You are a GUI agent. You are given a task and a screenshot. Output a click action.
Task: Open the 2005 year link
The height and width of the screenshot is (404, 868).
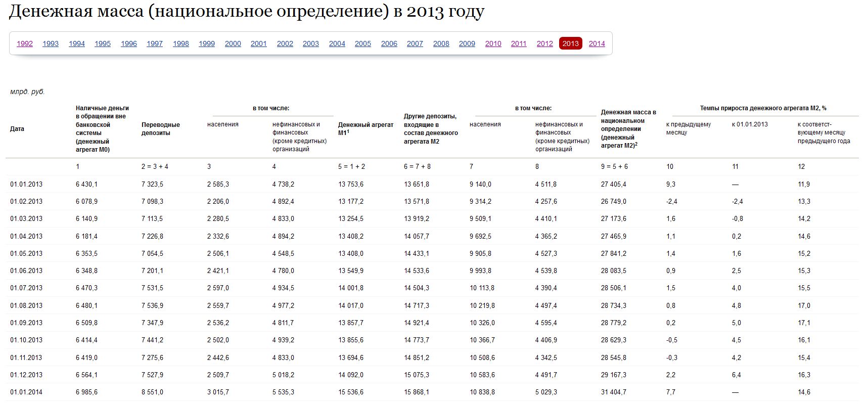pyautogui.click(x=363, y=43)
